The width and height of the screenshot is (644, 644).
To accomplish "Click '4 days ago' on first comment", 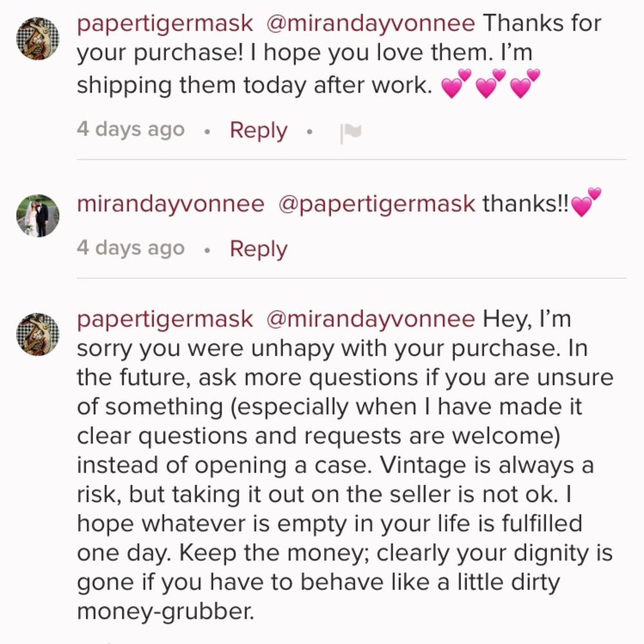I will click(x=131, y=129).
